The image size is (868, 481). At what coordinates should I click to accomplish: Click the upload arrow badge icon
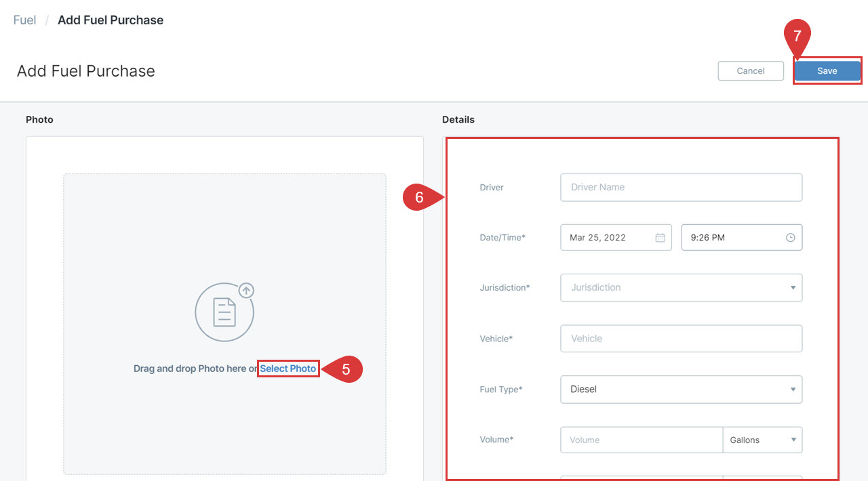click(x=246, y=291)
